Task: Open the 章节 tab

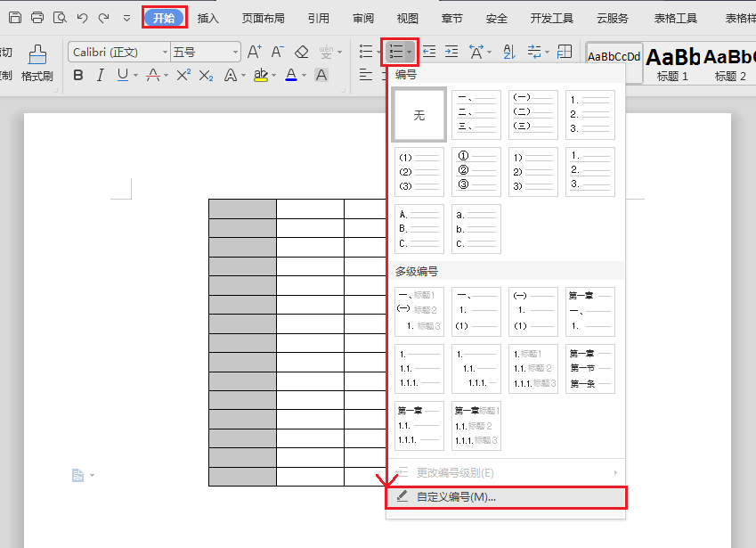Action: (451, 19)
